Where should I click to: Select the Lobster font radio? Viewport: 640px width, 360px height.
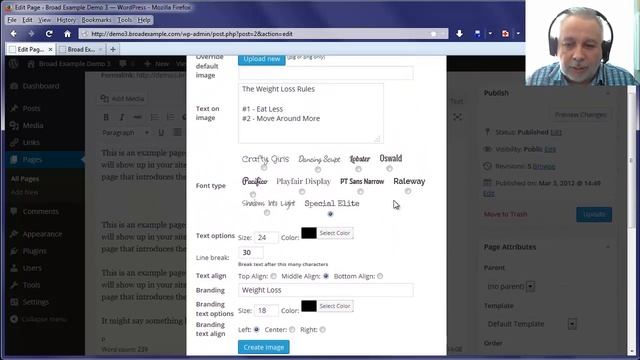pos(358,169)
